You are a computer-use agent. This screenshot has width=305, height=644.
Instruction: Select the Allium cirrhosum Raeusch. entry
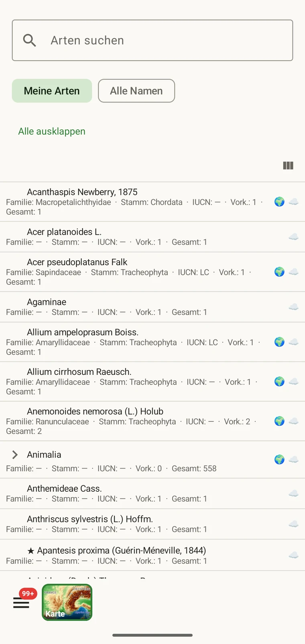(x=152, y=382)
